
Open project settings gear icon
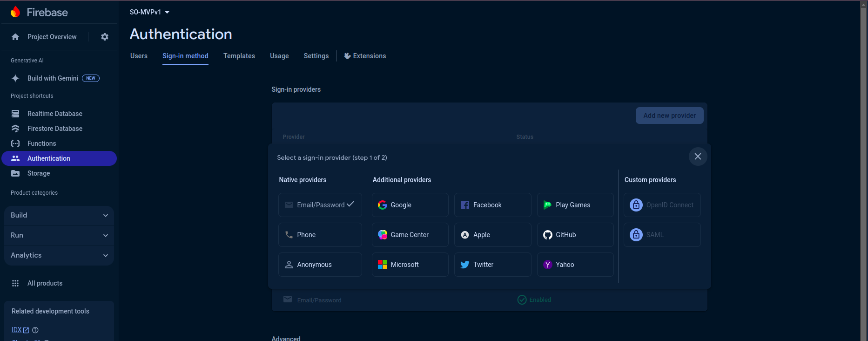[105, 37]
